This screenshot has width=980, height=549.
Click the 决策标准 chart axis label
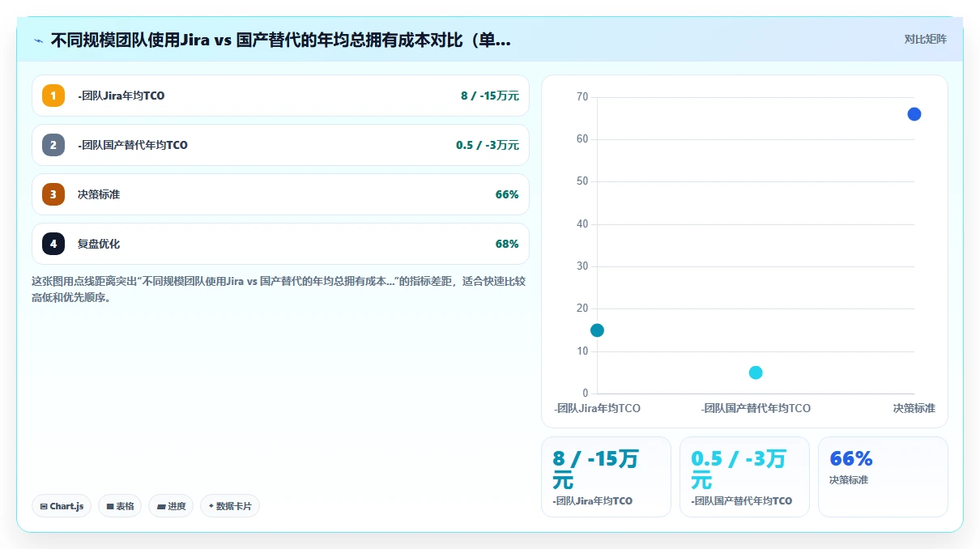(x=914, y=408)
